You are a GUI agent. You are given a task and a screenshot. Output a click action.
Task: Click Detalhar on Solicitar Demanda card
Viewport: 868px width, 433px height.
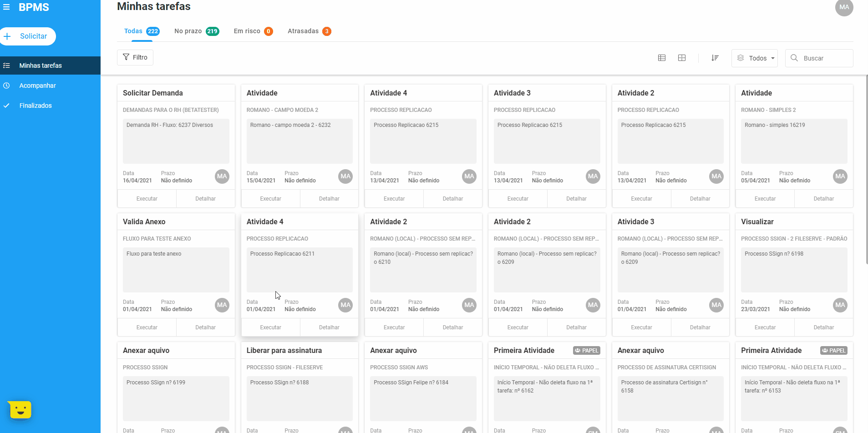coord(206,199)
